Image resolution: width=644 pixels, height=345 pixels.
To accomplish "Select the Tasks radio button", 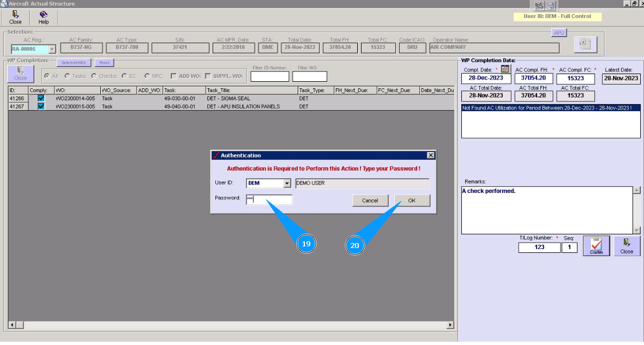I will (68, 76).
